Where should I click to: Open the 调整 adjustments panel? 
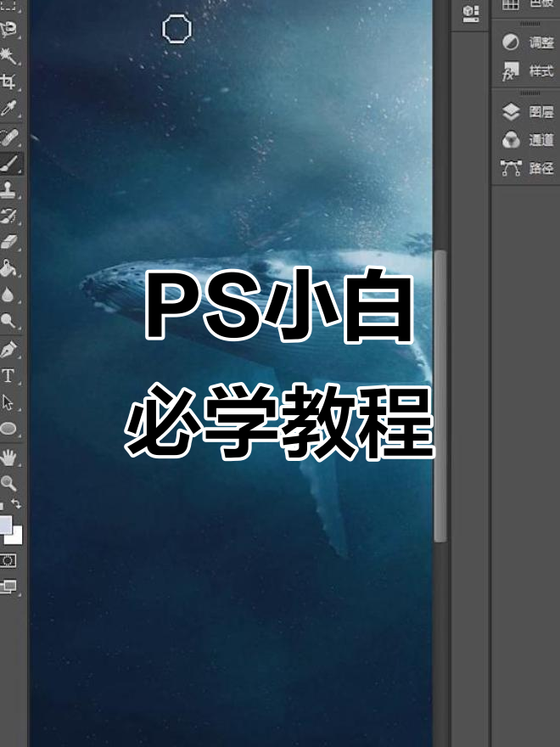pos(528,42)
